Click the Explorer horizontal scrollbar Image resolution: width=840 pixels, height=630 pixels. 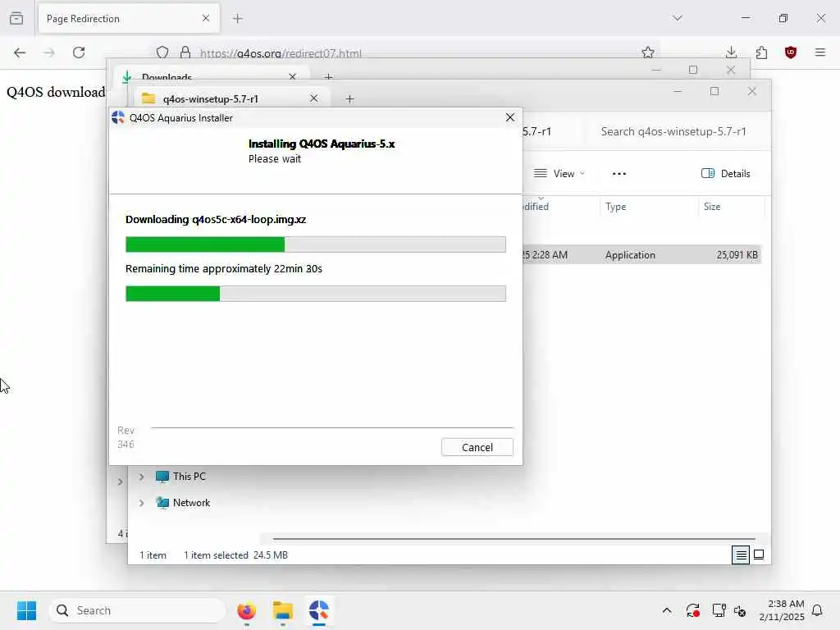tap(514, 538)
